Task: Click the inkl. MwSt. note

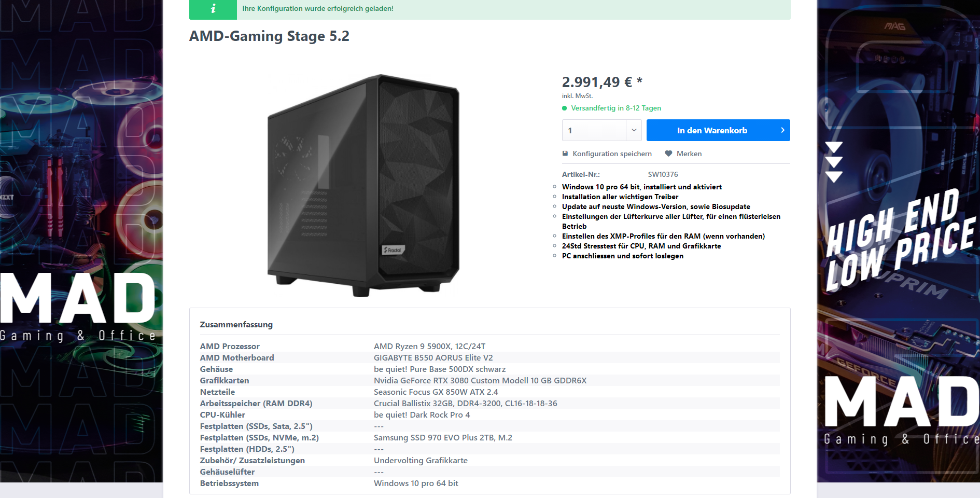Action: pos(577,96)
